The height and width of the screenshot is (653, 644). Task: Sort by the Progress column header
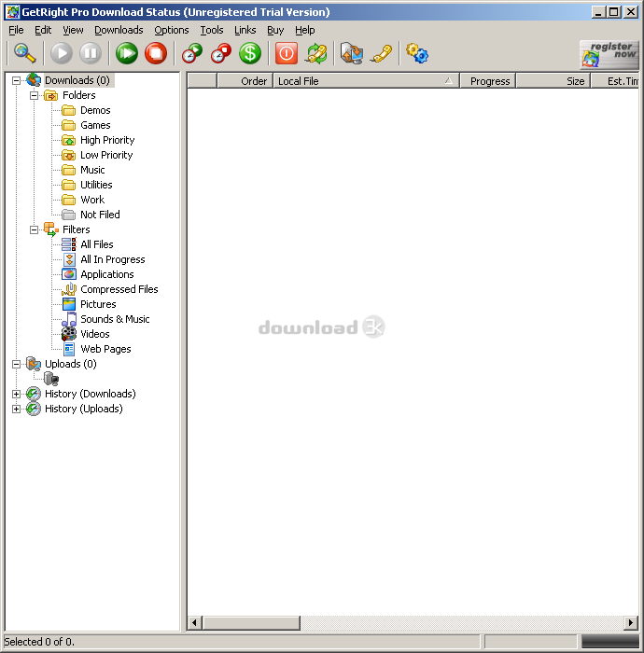click(488, 81)
